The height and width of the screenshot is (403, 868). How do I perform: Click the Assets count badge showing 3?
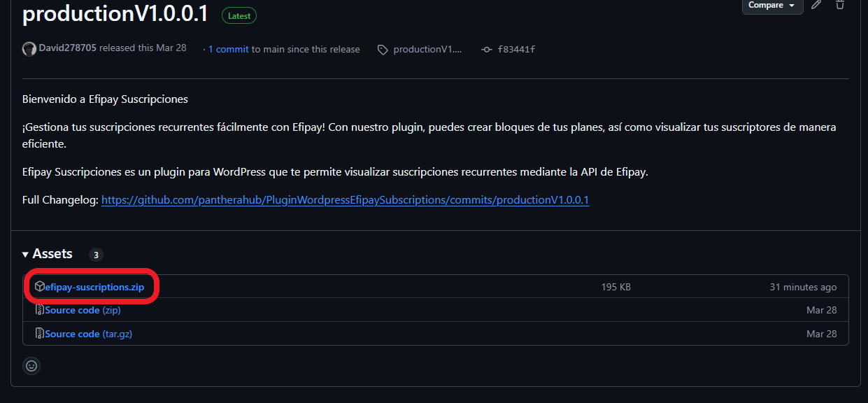point(96,255)
